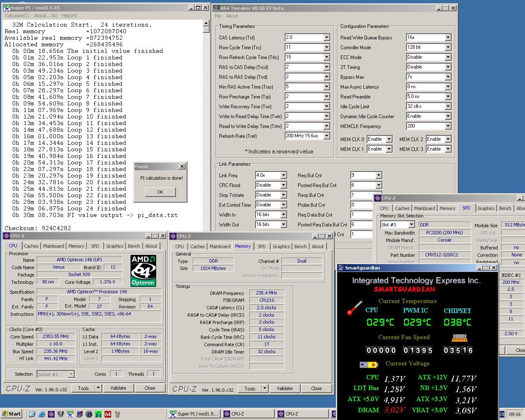
Task: Select the Memory tab in CPU-Z SPD window
Action: (x=447, y=208)
